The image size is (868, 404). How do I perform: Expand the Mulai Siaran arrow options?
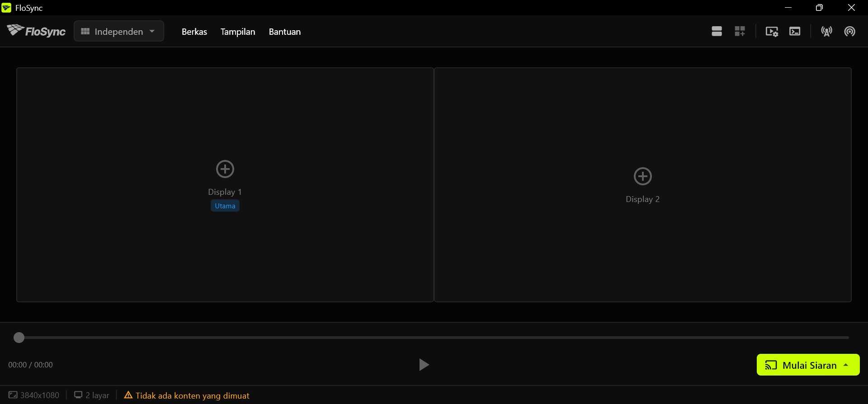click(846, 365)
